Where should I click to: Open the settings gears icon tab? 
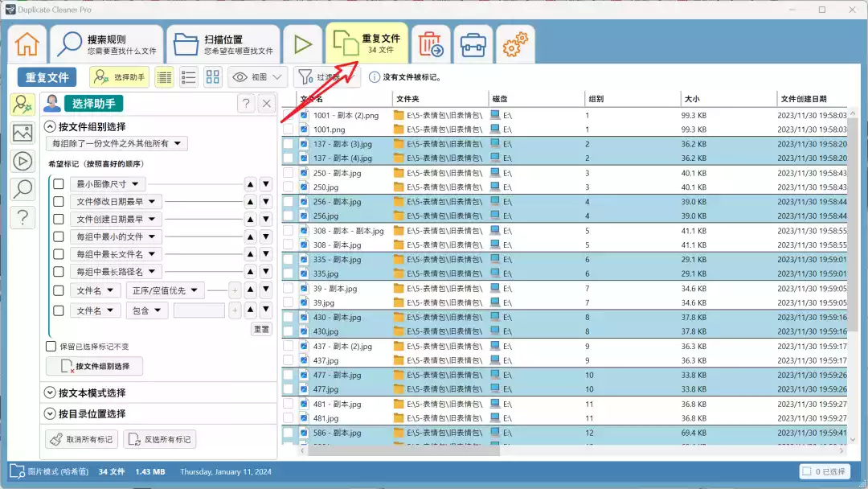click(514, 44)
